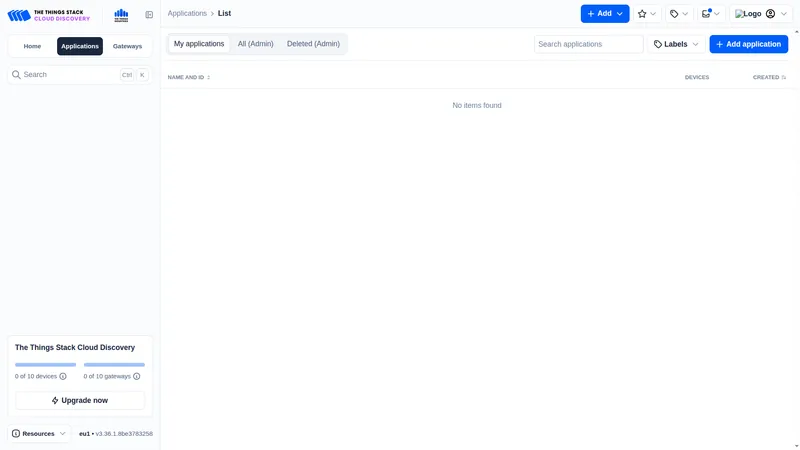Select the Applications sidebar tab
This screenshot has height=450, width=800.
click(x=80, y=46)
